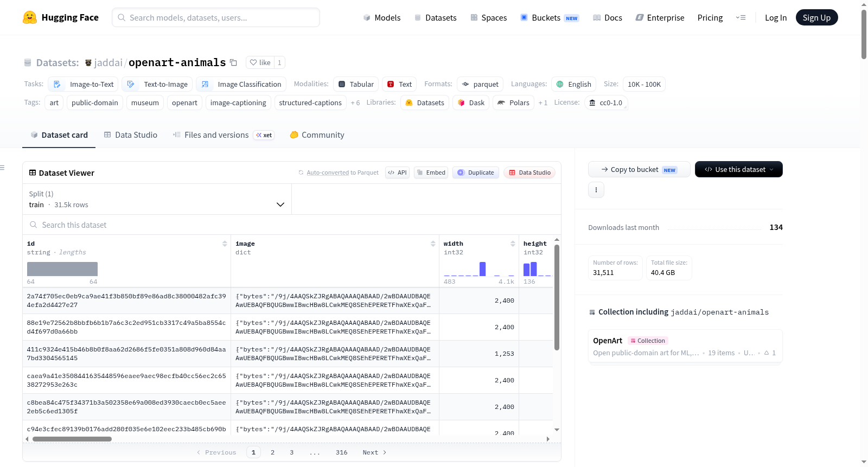Open the additional nav menu icon

pos(741,17)
